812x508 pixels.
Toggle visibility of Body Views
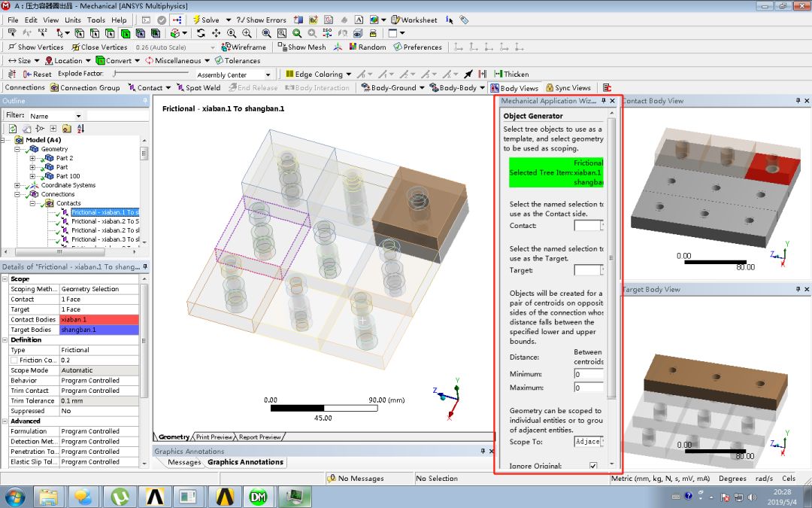pos(514,87)
